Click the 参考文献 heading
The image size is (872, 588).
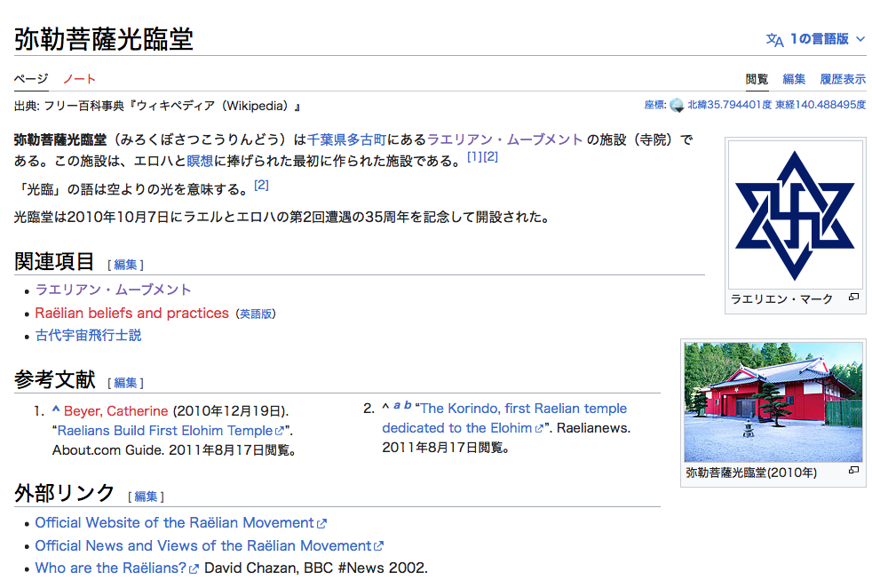pos(54,380)
